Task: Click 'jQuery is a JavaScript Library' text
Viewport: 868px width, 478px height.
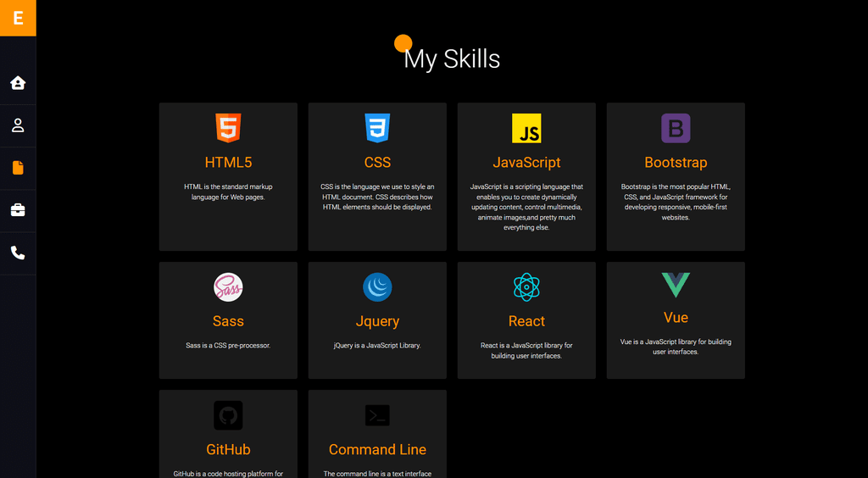Action: (377, 346)
